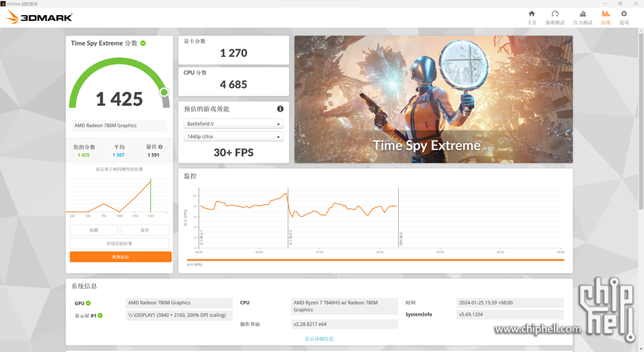Click the SystemInfo version v5.69.1204

[x=510, y=315]
